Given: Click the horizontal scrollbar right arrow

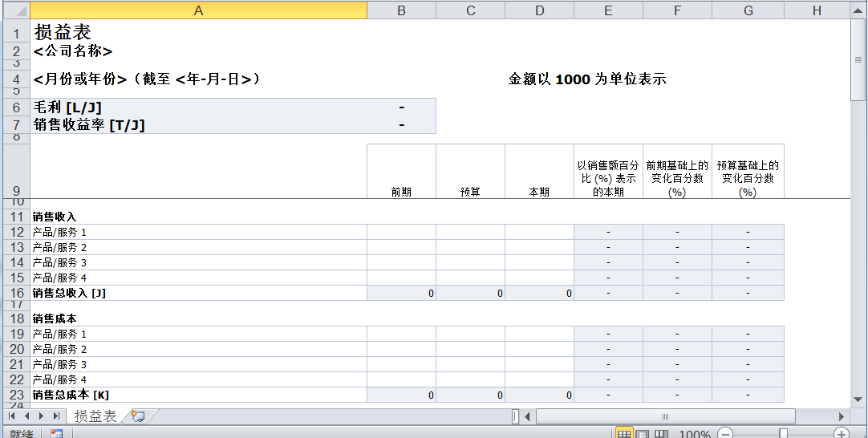Looking at the screenshot, I should click(x=842, y=416).
